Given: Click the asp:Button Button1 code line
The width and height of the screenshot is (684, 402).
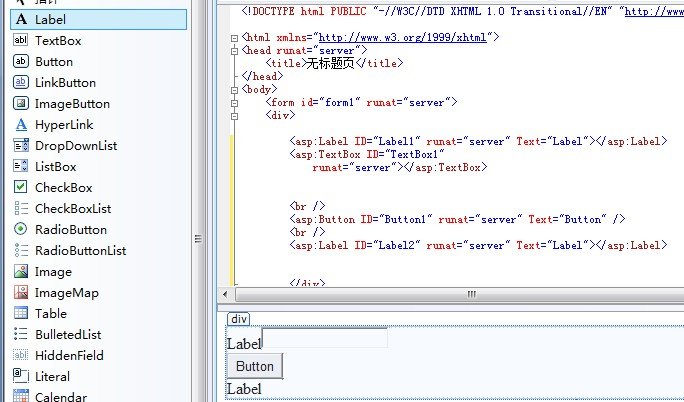Looking at the screenshot, I should tap(457, 219).
